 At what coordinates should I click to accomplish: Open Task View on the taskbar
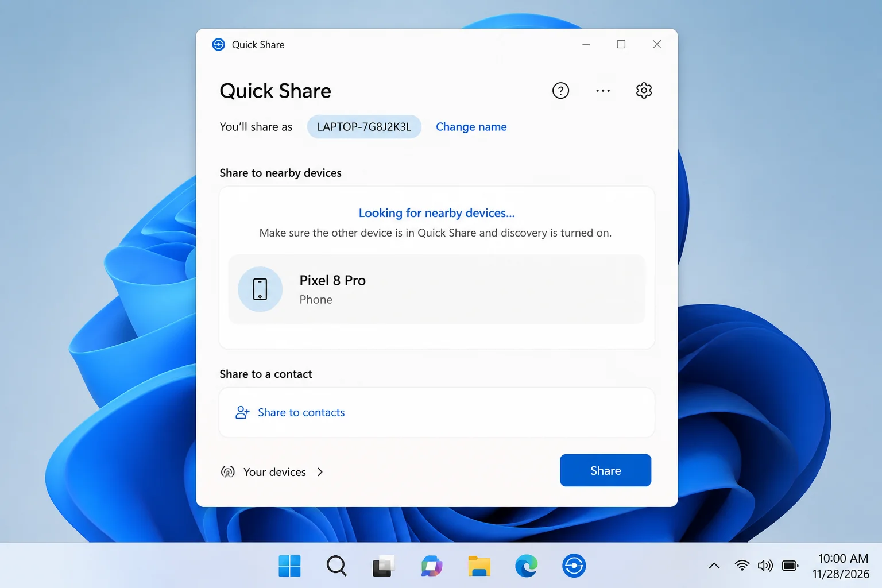384,566
